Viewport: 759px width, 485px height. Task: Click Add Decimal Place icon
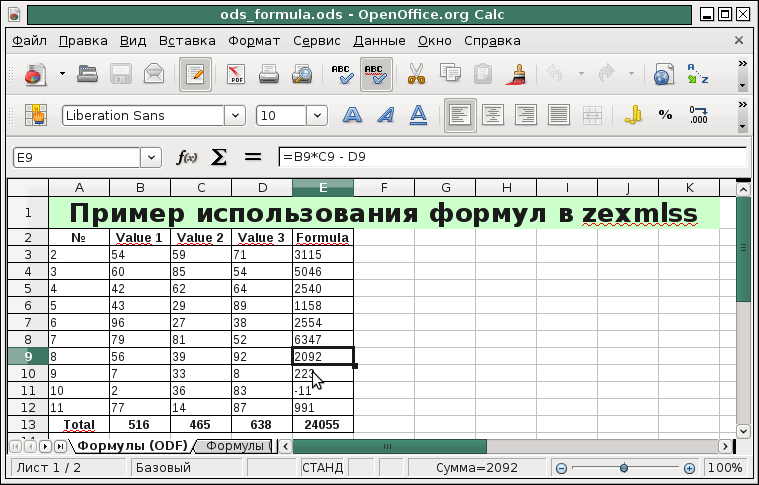[698, 115]
